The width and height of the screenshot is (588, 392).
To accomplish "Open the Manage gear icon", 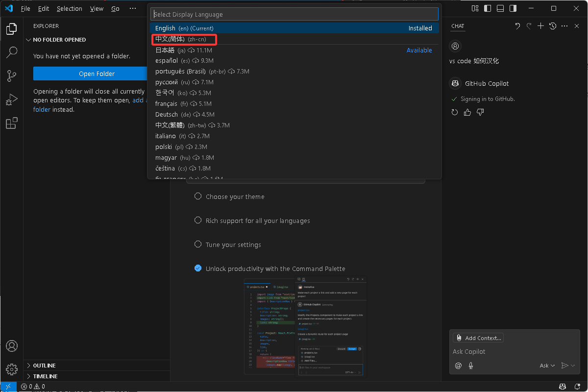I will point(12,369).
